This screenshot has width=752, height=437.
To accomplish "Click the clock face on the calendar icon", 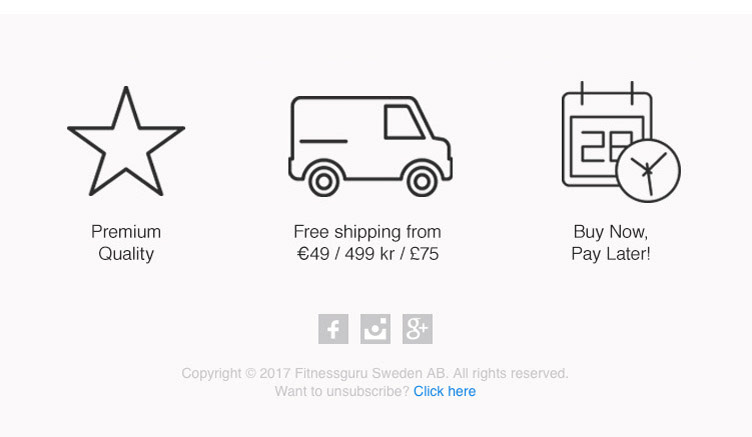I will pos(648,171).
